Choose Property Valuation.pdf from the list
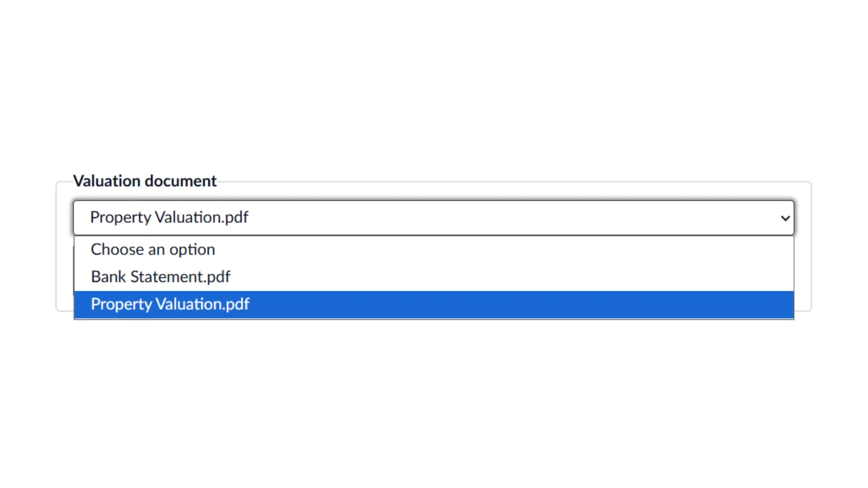 (x=170, y=304)
